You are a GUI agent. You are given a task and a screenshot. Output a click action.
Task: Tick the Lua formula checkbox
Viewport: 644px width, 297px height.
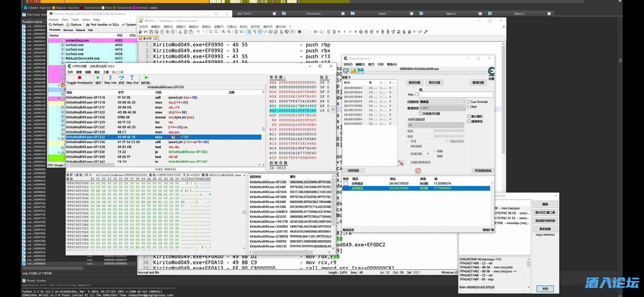pyautogui.click(x=469, y=102)
